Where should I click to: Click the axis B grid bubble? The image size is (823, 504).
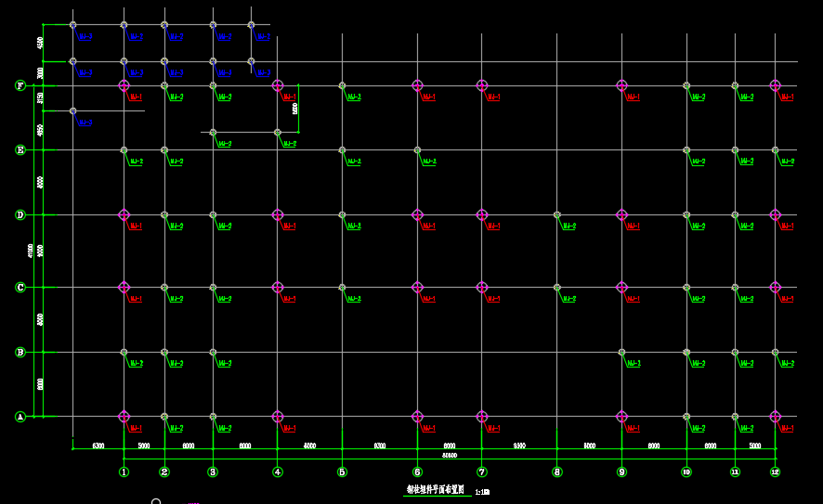point(20,352)
